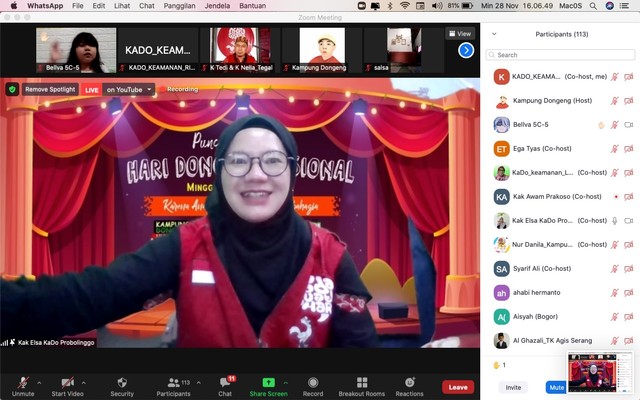Viewport: 640px width, 400px height.
Task: Collapse the Participants panel chevron
Action: pyautogui.click(x=494, y=34)
